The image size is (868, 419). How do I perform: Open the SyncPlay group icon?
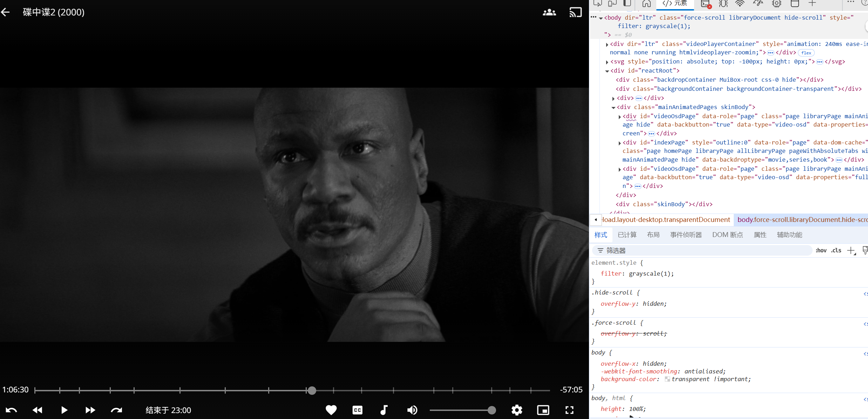pos(549,12)
